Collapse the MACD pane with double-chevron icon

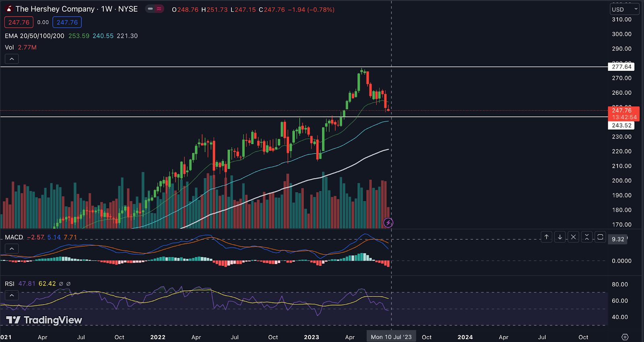click(587, 237)
